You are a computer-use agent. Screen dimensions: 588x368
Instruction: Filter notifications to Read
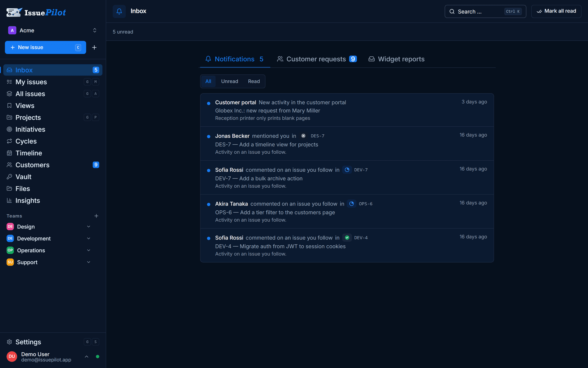pos(254,81)
